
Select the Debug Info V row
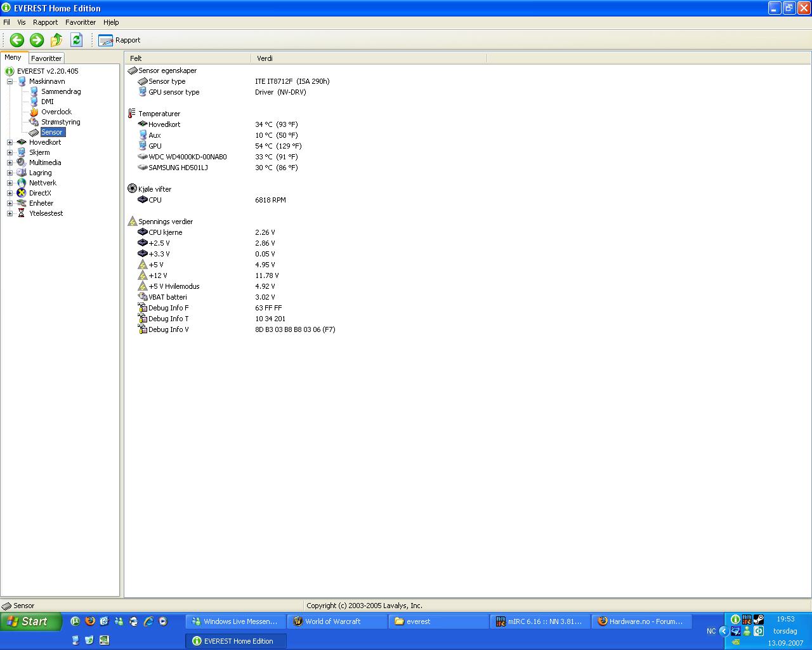(x=237, y=329)
